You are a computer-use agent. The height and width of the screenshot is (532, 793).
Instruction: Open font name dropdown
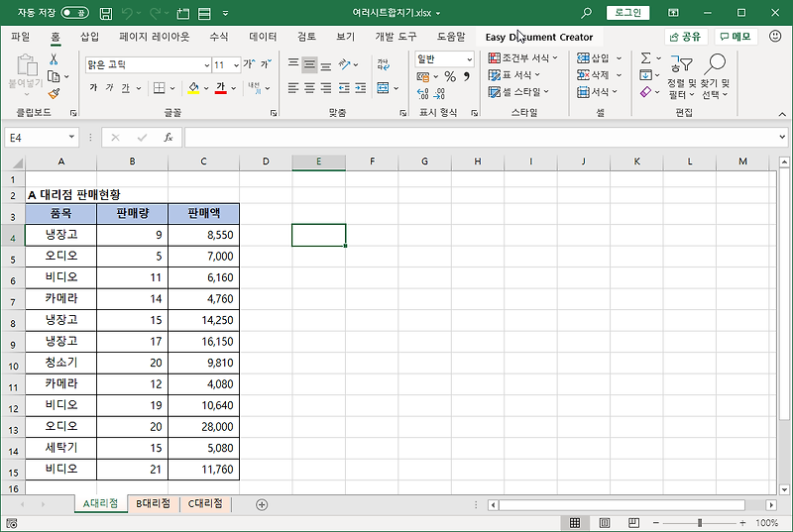[x=207, y=65]
